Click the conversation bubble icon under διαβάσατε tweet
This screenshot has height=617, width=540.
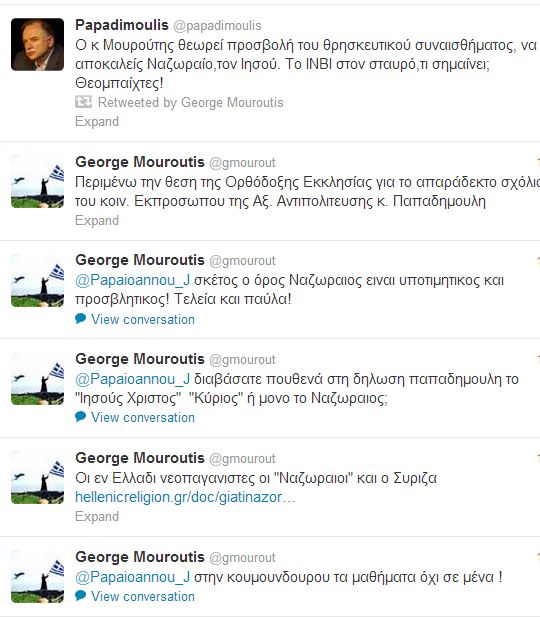[80, 417]
